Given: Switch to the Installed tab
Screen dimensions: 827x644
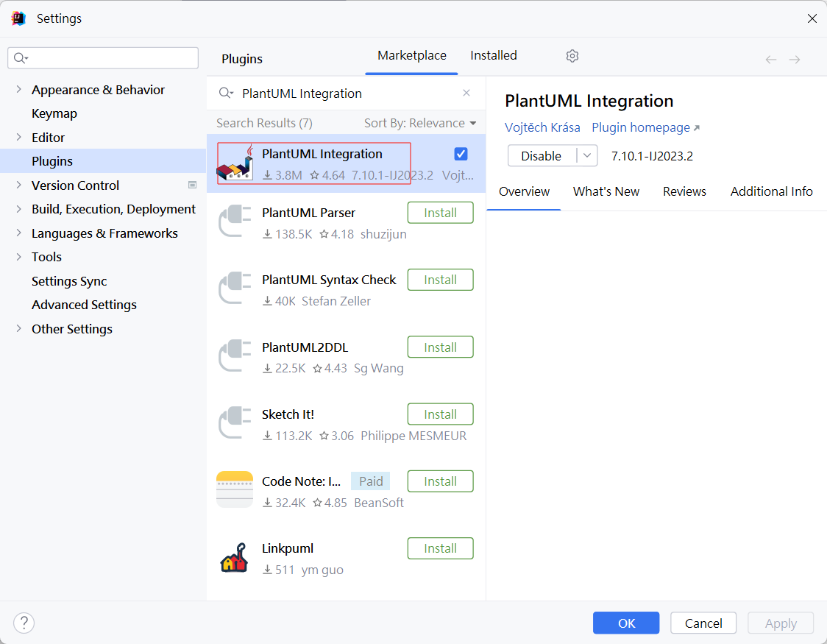Looking at the screenshot, I should (x=494, y=55).
